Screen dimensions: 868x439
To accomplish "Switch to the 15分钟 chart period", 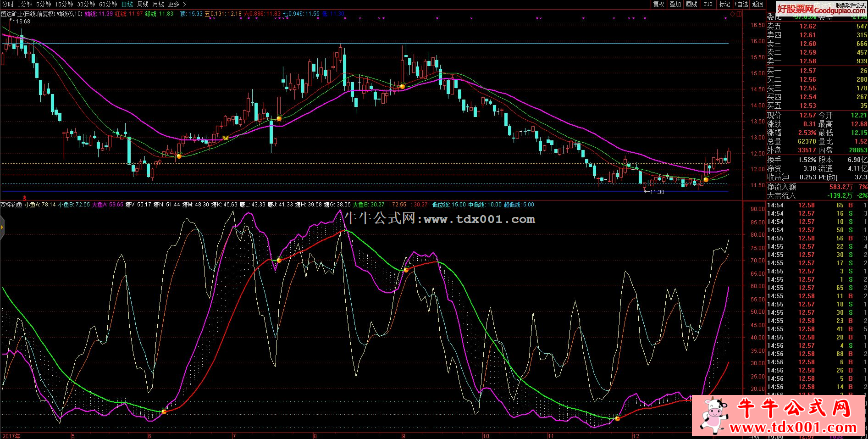I will click(64, 4).
